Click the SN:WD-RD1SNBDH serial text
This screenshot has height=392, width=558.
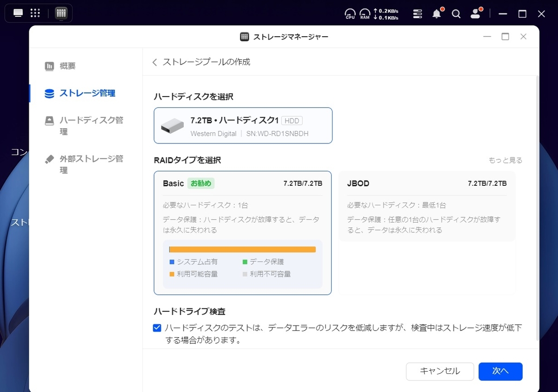(278, 134)
